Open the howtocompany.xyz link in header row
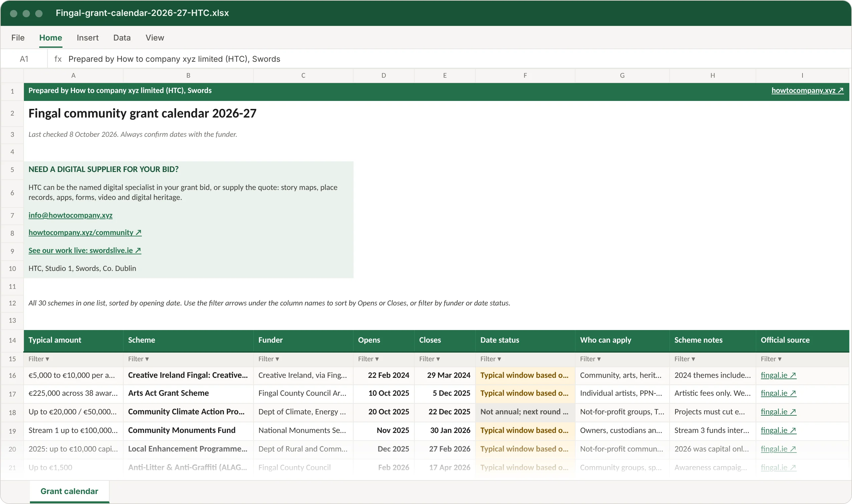 coord(807,90)
